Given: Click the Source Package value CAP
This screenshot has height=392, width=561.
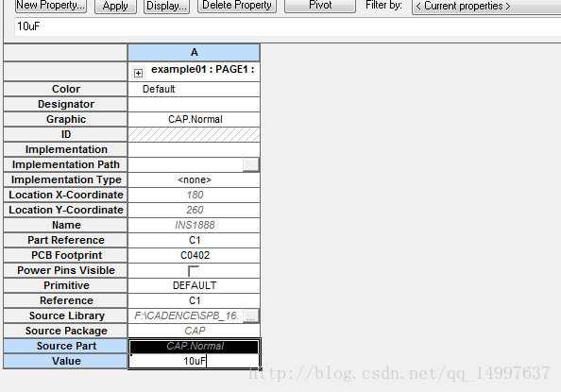Looking at the screenshot, I should 194,331.
